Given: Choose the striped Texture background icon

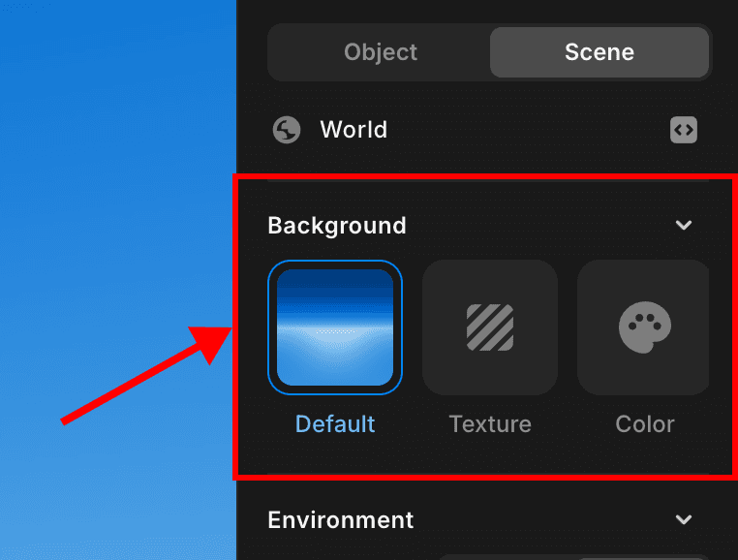Looking at the screenshot, I should [x=490, y=327].
